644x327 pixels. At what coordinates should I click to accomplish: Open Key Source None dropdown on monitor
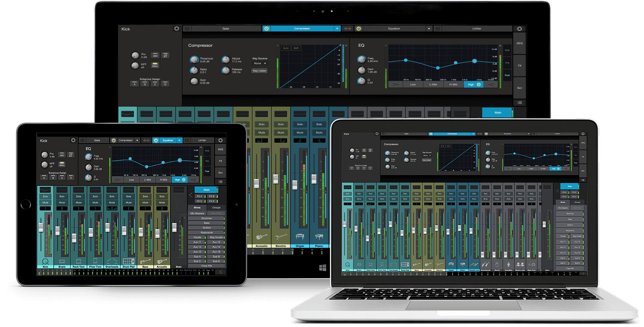[260, 63]
